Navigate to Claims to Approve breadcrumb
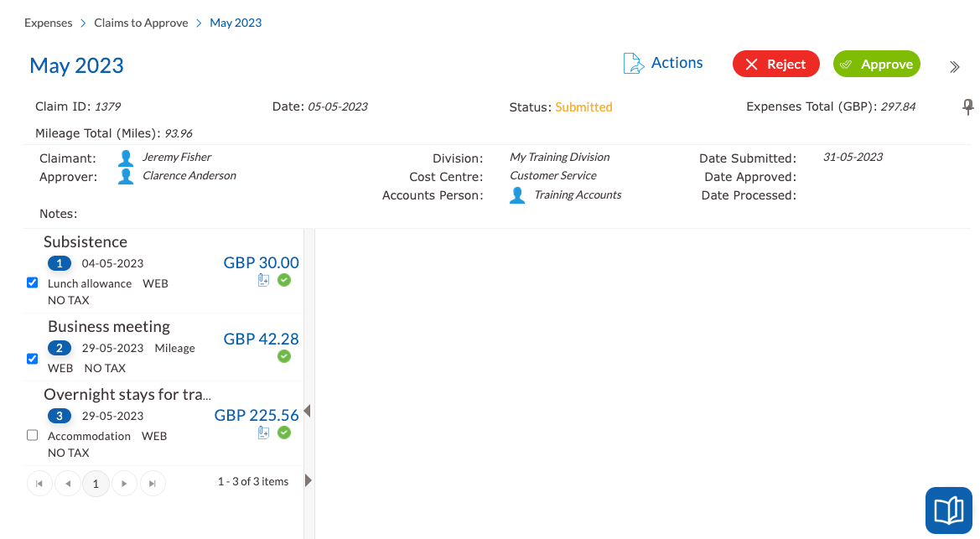The height and width of the screenshot is (539, 980). (141, 23)
